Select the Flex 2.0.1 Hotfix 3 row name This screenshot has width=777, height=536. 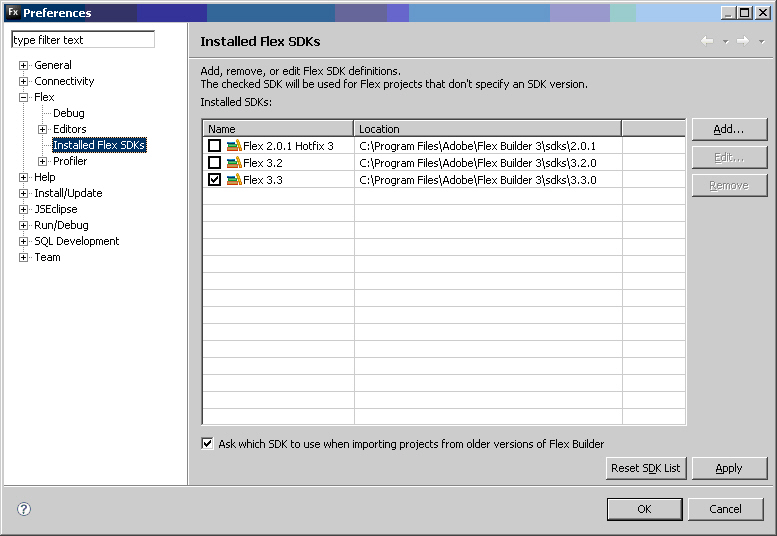click(288, 146)
